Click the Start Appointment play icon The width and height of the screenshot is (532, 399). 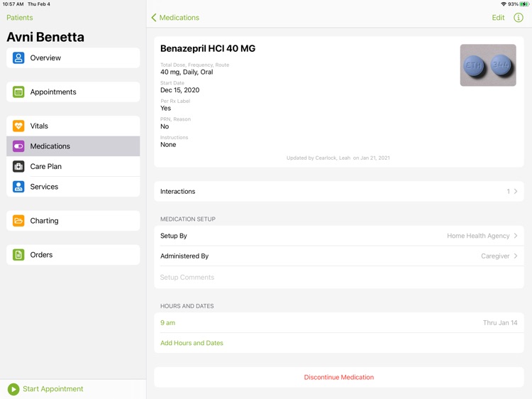pyautogui.click(x=13, y=389)
